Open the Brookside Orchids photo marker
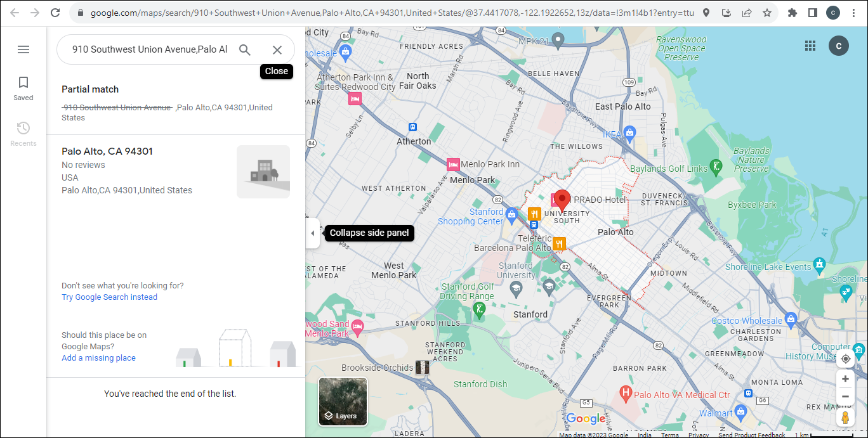 423,368
